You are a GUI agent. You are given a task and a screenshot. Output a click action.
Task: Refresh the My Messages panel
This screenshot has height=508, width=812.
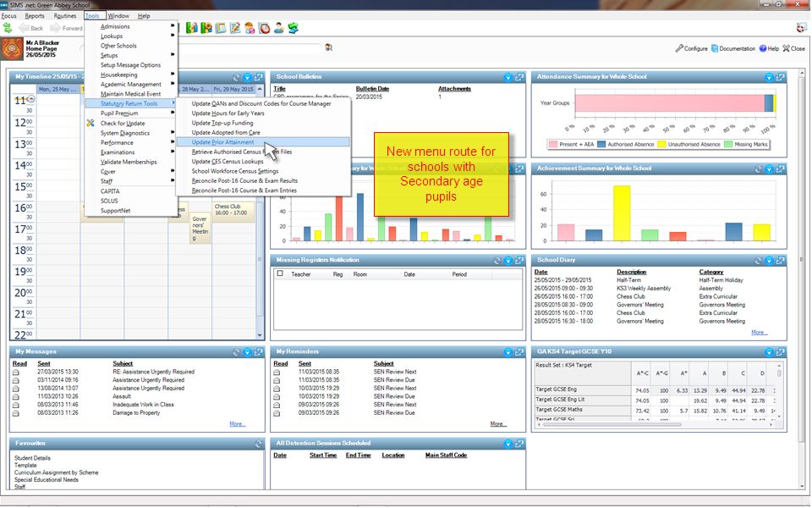(237, 352)
